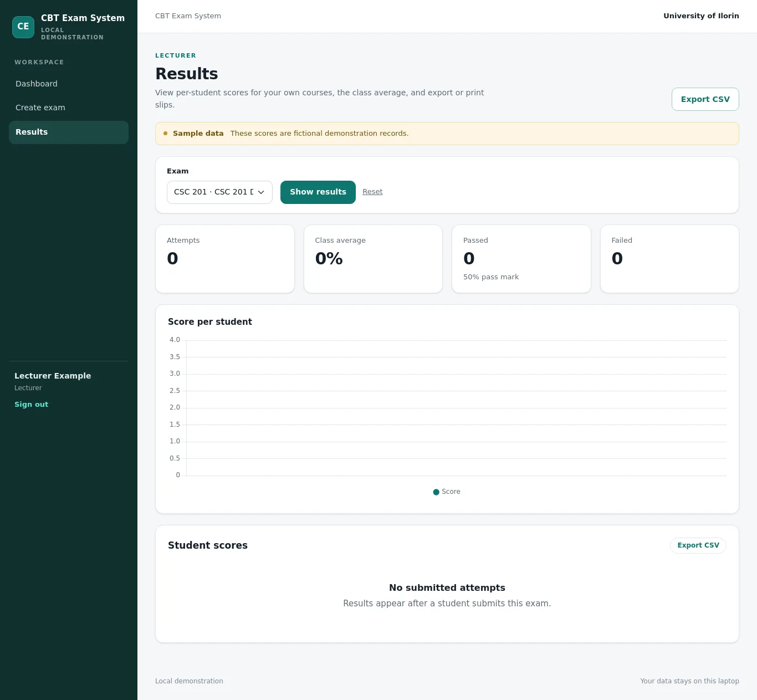This screenshot has width=757, height=700.
Task: Click the CBT Exam System breadcrumb
Action: [x=188, y=16]
